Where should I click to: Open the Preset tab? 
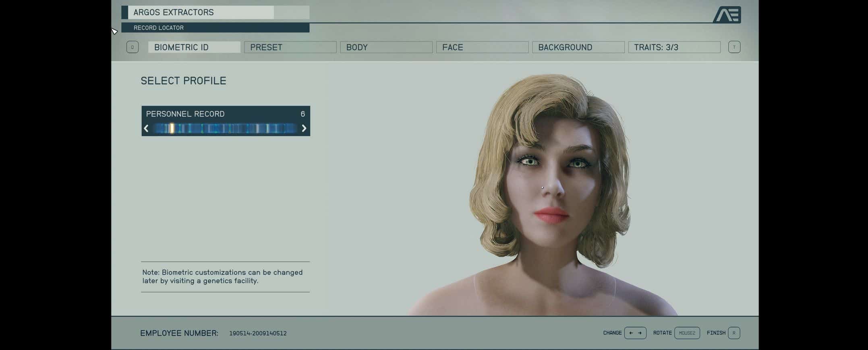point(290,47)
